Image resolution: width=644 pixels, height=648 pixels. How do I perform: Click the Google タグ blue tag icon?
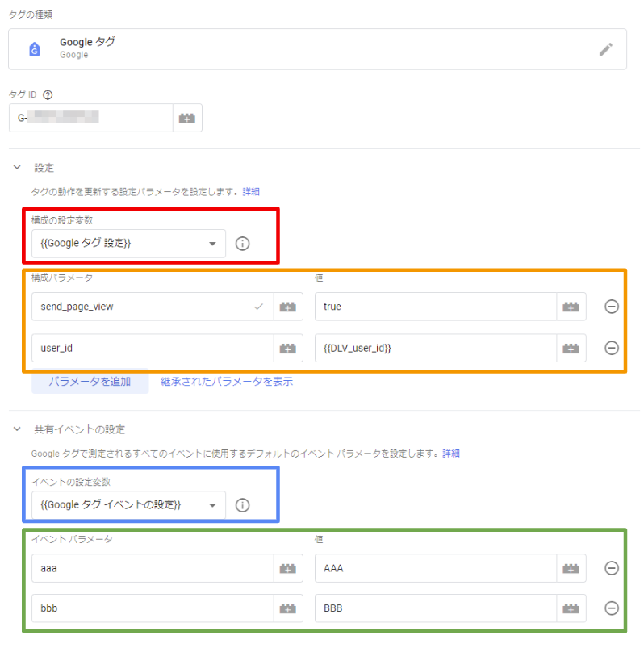(x=35, y=49)
